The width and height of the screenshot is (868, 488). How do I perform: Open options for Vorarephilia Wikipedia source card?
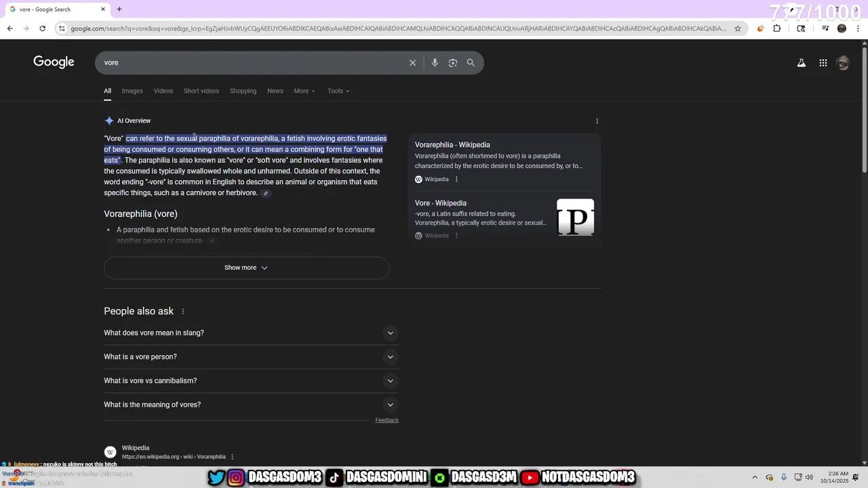click(456, 180)
